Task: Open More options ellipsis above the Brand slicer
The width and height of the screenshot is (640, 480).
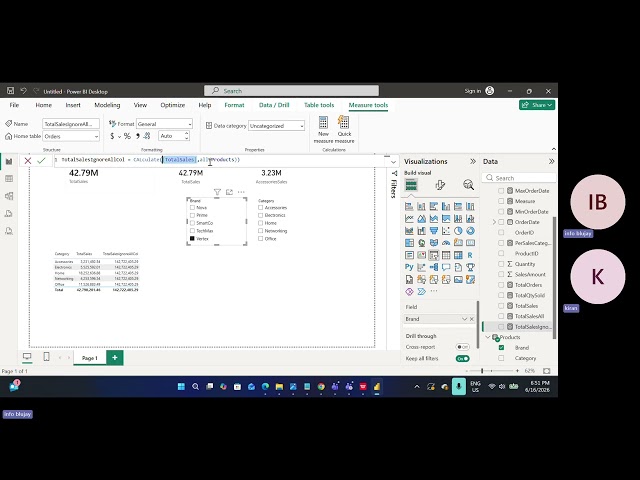Action: [241, 192]
